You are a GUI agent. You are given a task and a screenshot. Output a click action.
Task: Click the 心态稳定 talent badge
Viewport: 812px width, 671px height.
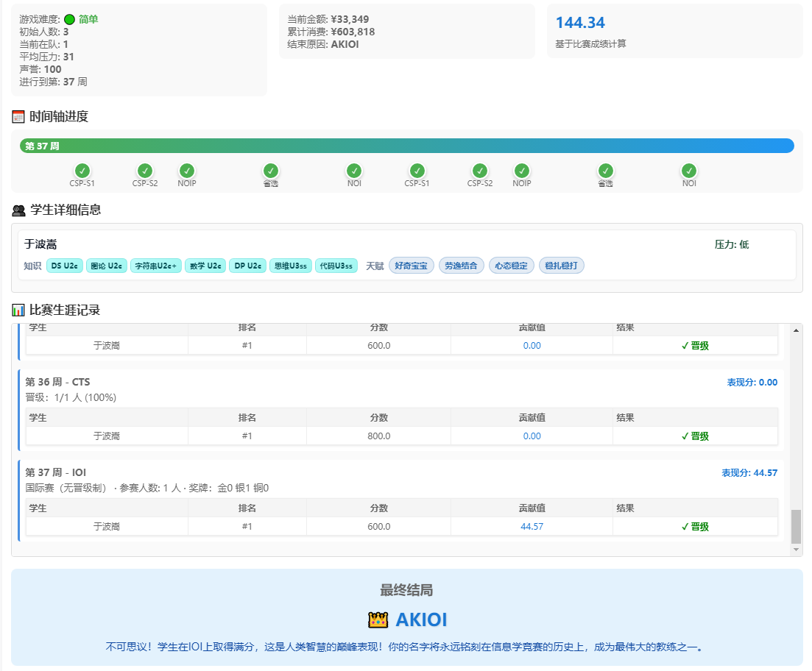512,266
